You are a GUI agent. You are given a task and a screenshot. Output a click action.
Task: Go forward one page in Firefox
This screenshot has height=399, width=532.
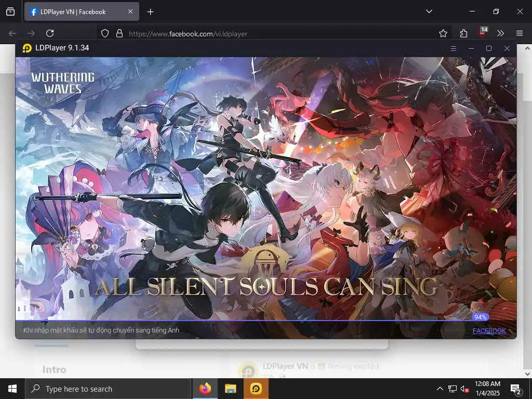(31, 33)
